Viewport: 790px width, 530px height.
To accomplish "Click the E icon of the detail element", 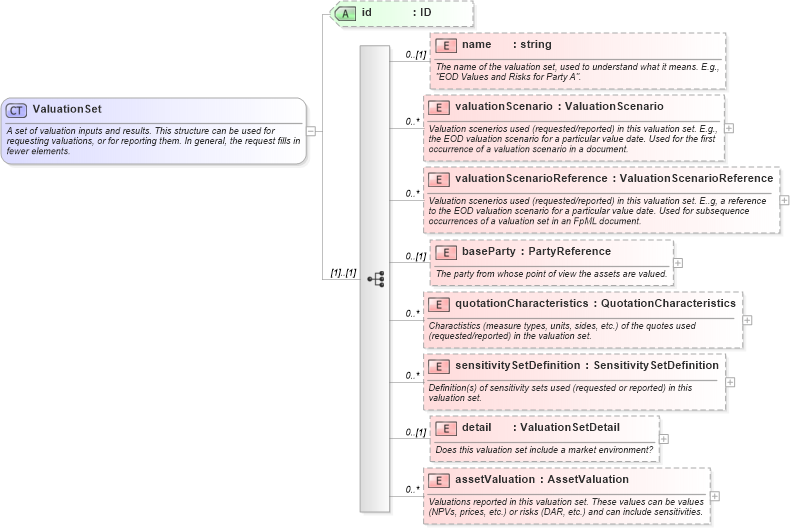I will 446,429.
